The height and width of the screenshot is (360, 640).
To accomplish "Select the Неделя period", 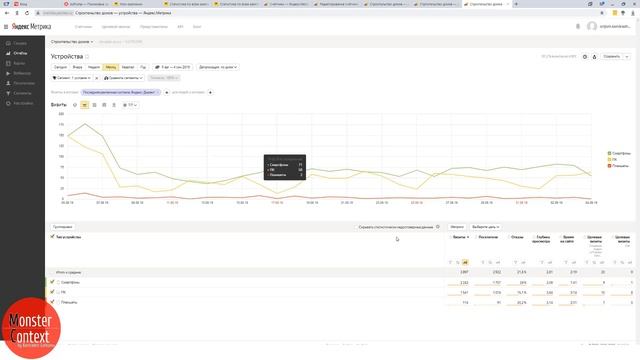I will (x=93, y=67).
